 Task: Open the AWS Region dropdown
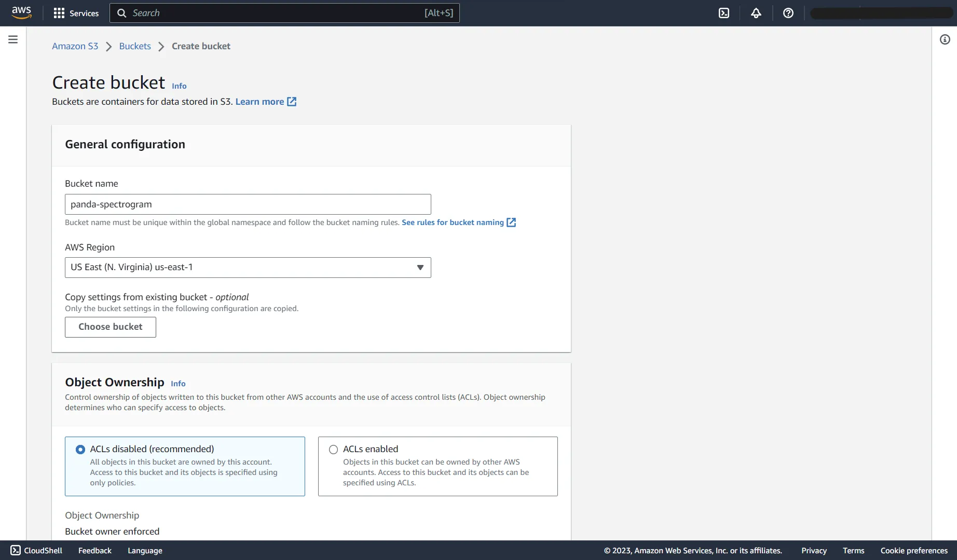point(248,268)
